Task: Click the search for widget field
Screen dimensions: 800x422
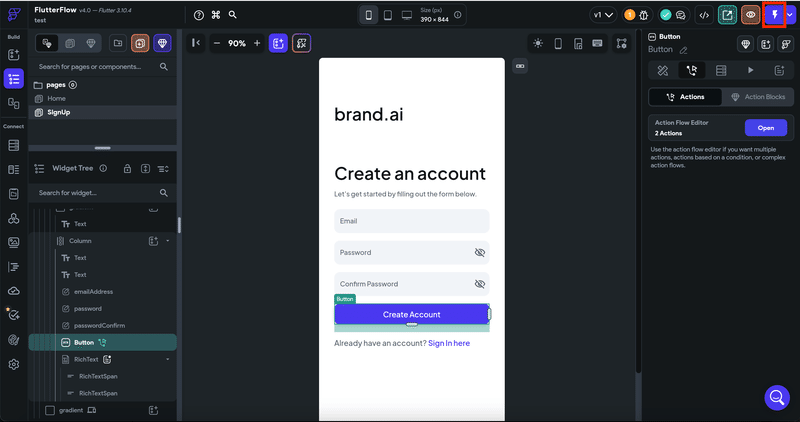Action: pyautogui.click(x=103, y=193)
